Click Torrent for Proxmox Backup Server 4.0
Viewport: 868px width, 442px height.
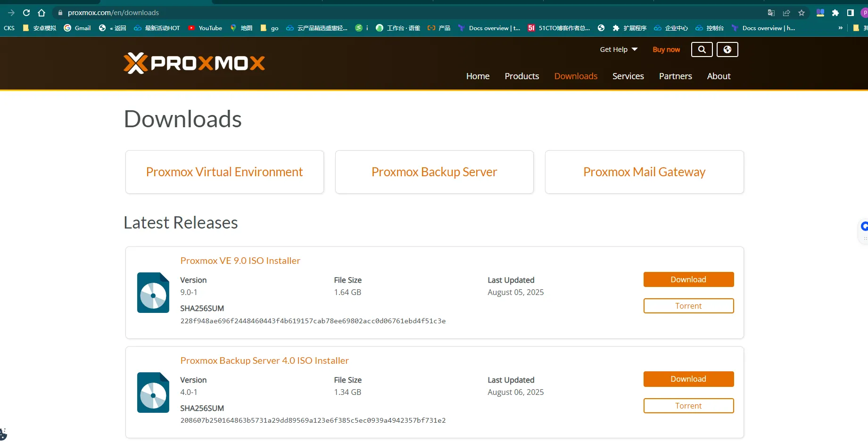pos(688,406)
